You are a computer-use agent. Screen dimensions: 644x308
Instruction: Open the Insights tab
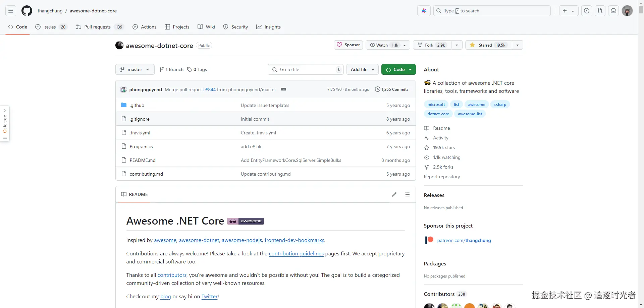click(268, 27)
